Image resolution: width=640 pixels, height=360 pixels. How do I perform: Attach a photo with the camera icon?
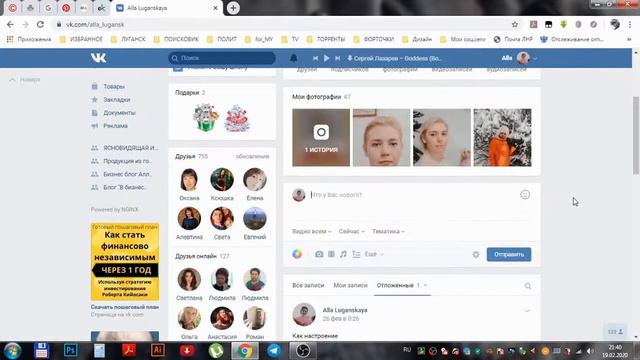(319, 254)
